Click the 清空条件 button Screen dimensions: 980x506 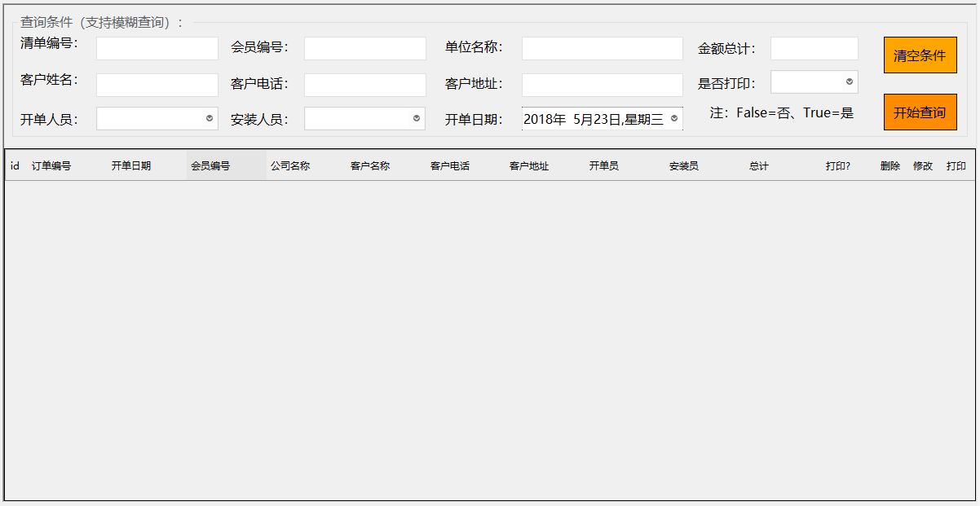pos(920,55)
